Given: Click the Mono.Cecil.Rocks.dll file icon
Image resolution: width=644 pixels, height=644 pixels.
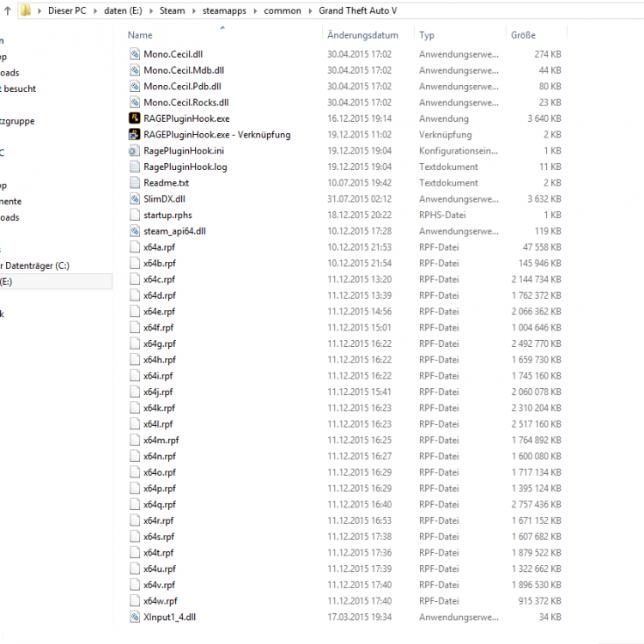Looking at the screenshot, I should (x=135, y=102).
